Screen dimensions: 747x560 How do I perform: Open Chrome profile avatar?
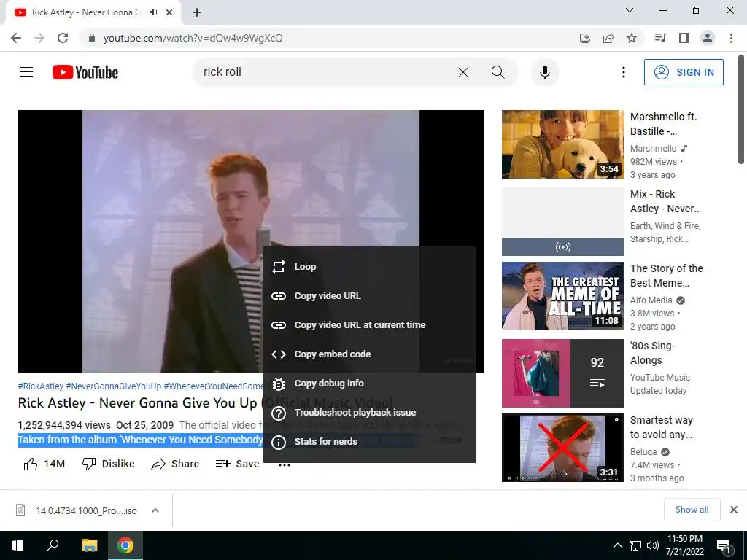coord(708,38)
